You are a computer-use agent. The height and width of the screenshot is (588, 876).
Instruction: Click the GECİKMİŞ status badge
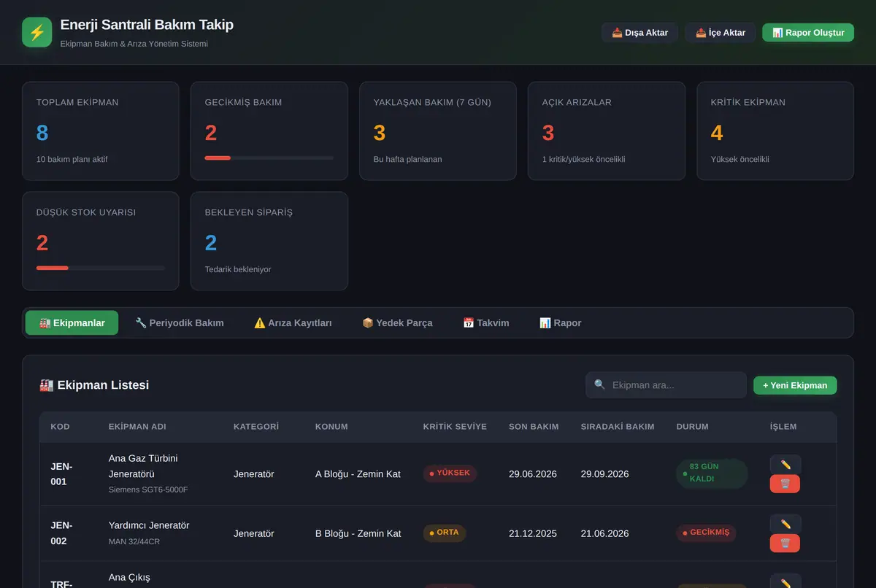coord(706,533)
